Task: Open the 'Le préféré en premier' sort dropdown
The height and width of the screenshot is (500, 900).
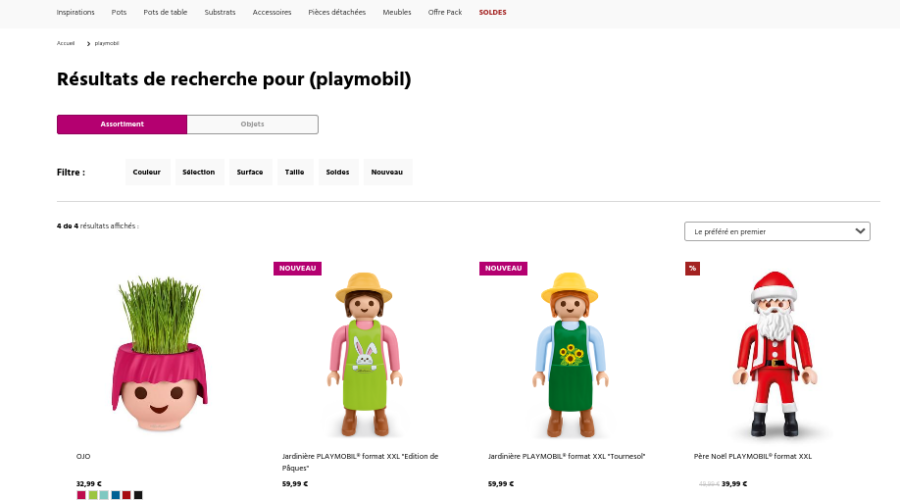Action: click(x=777, y=231)
